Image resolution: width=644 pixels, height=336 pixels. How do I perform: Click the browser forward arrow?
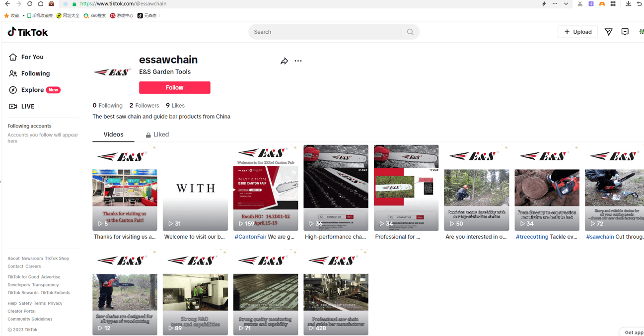18,3
